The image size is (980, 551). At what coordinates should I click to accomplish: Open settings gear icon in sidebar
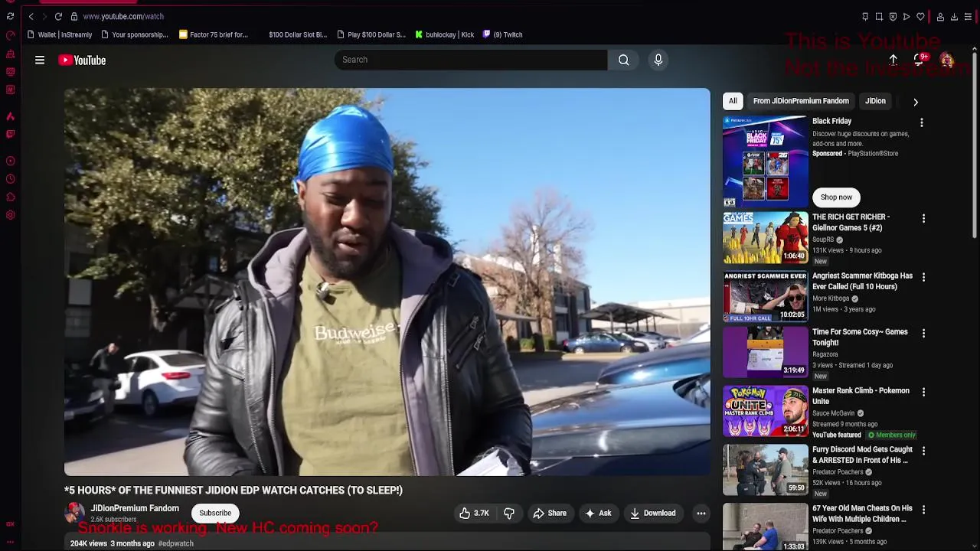10,215
